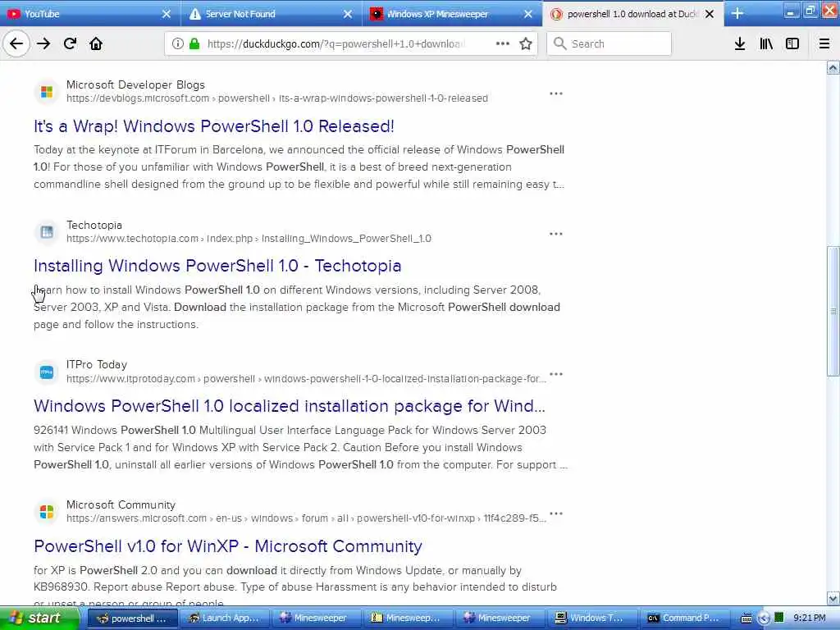
Task: Open the Windows start button
Action: coord(39,619)
